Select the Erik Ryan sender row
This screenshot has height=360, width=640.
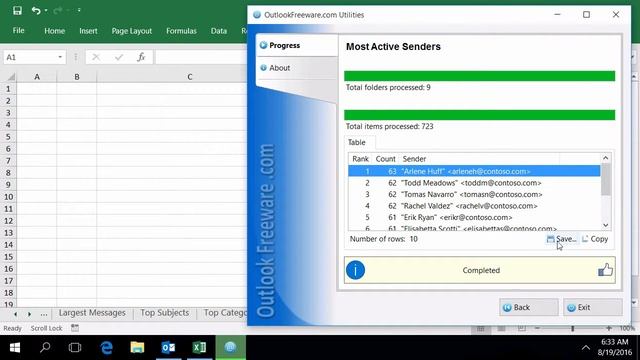[x=474, y=217]
